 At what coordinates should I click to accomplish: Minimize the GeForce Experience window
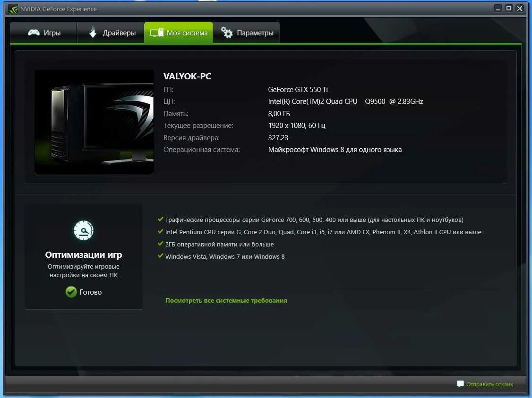498,8
